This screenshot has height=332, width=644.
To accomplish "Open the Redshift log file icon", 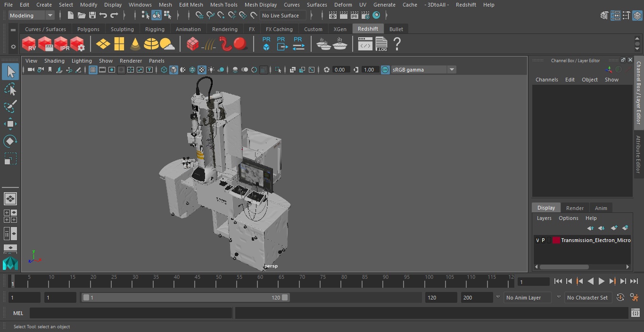I will click(381, 44).
